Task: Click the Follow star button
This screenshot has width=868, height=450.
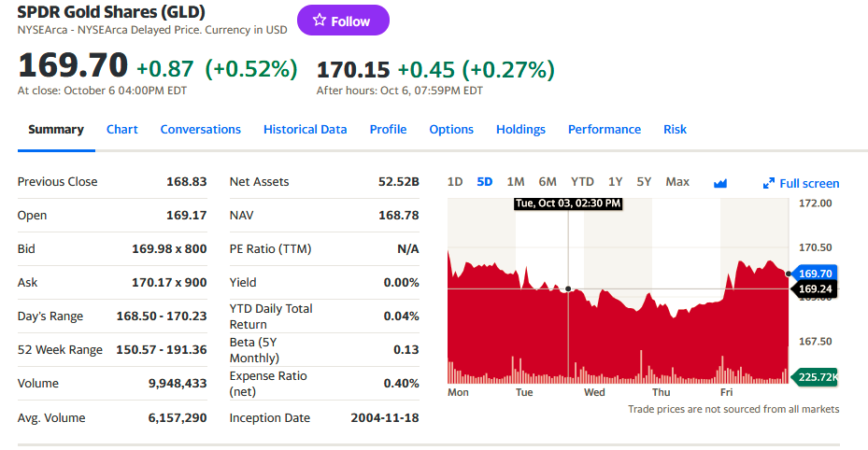Action: point(343,21)
